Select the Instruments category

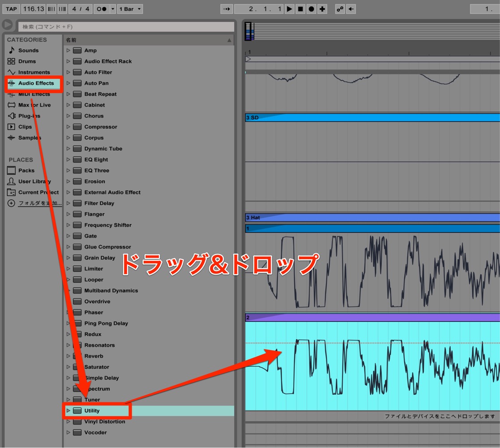pyautogui.click(x=33, y=72)
